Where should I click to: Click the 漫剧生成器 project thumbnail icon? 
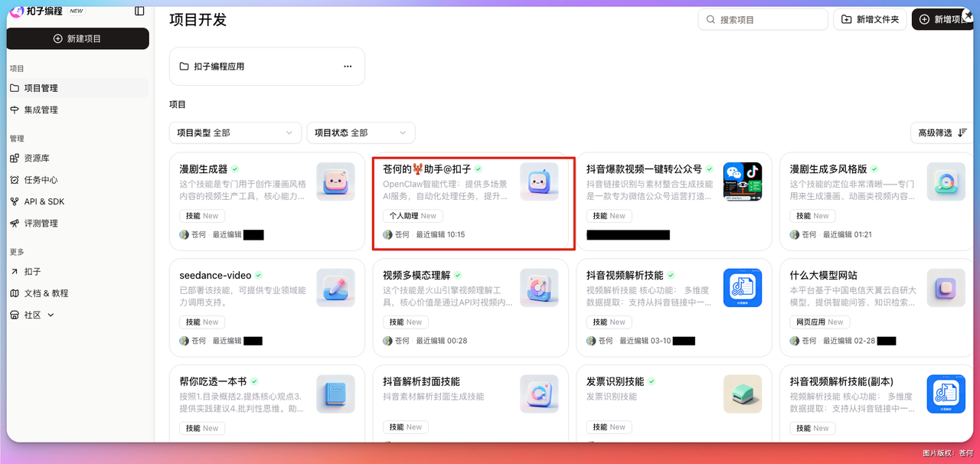click(x=335, y=181)
